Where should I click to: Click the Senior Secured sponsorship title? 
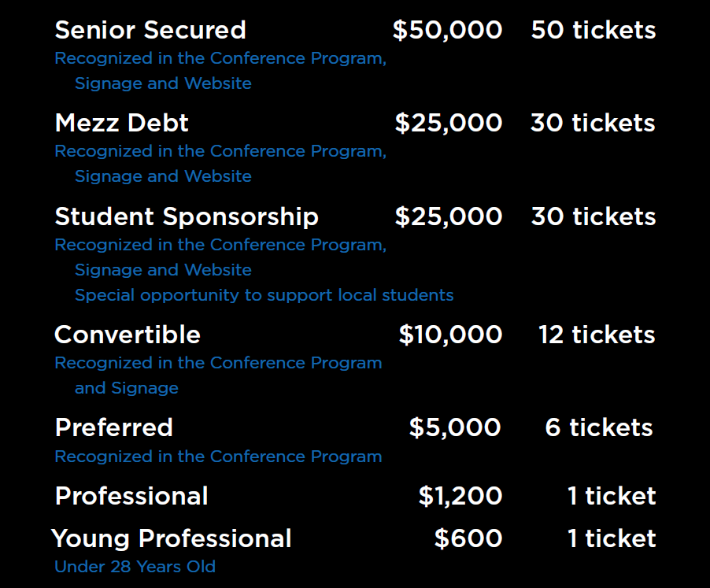click(x=150, y=30)
